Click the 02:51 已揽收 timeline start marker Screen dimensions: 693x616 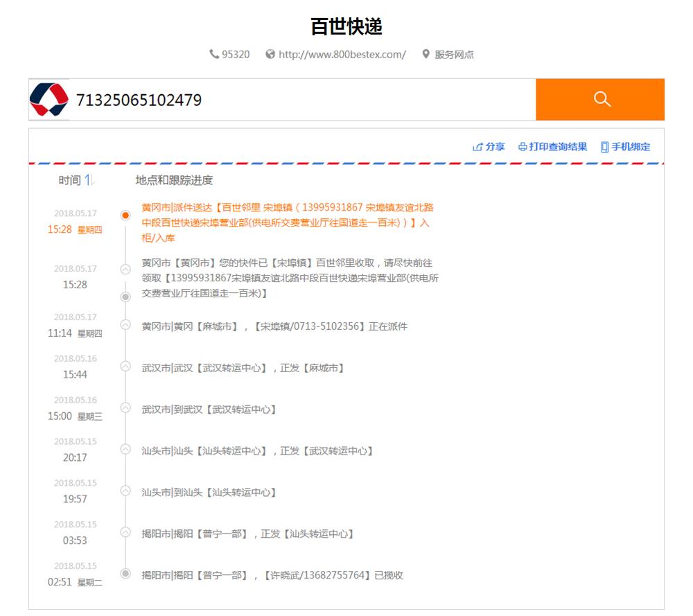(x=125, y=573)
